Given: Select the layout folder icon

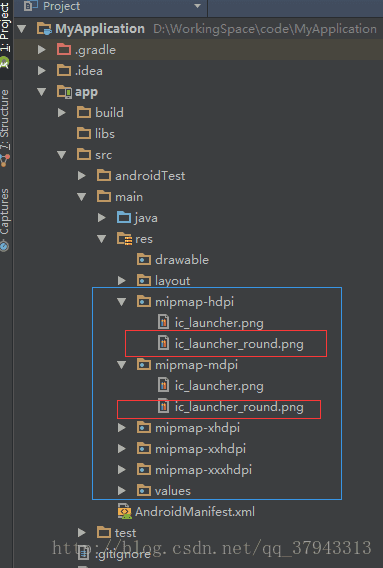Looking at the screenshot, I should tap(144, 280).
